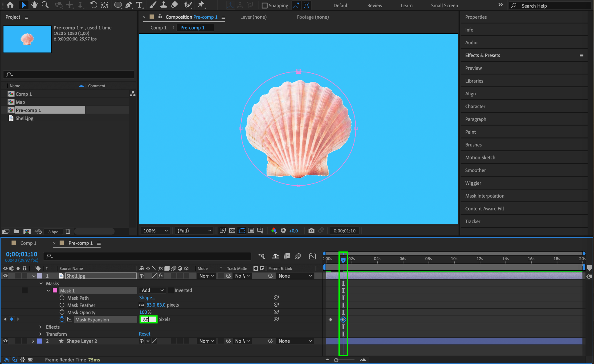Viewport: 594px width, 364px height.
Task: Select the Puppet Pin tool
Action: point(201,5)
